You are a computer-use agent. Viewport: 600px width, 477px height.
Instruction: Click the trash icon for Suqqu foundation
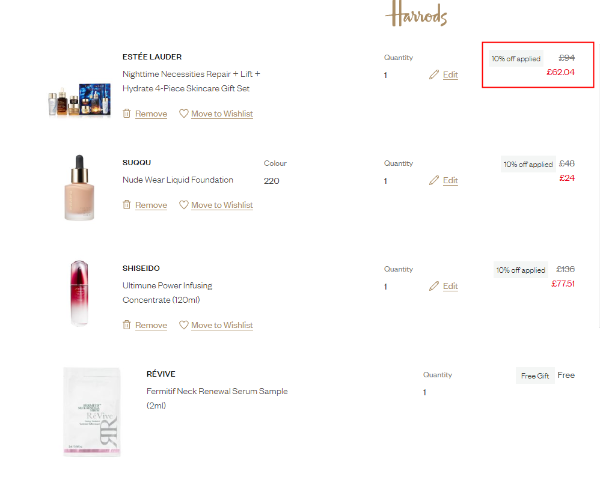pos(127,205)
